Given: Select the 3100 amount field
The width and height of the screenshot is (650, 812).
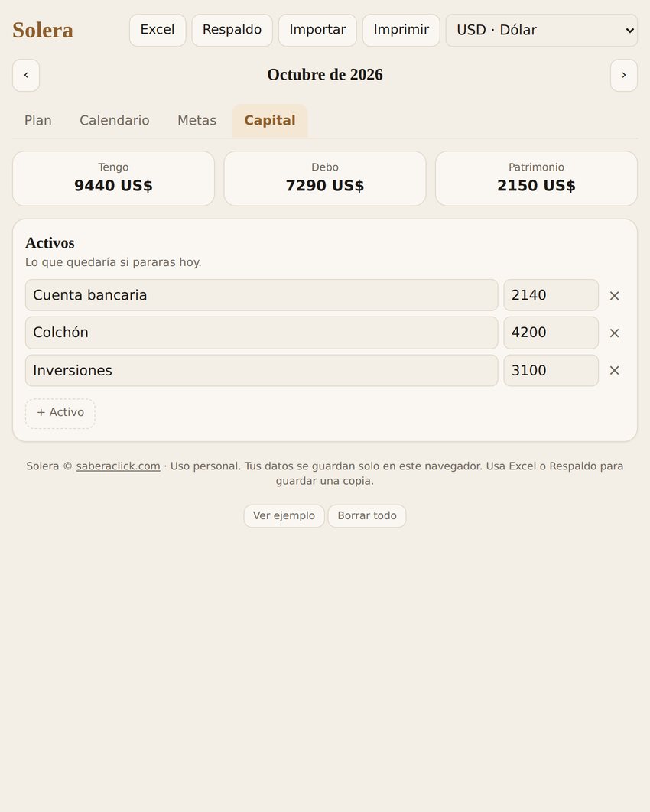Looking at the screenshot, I should pos(551,370).
